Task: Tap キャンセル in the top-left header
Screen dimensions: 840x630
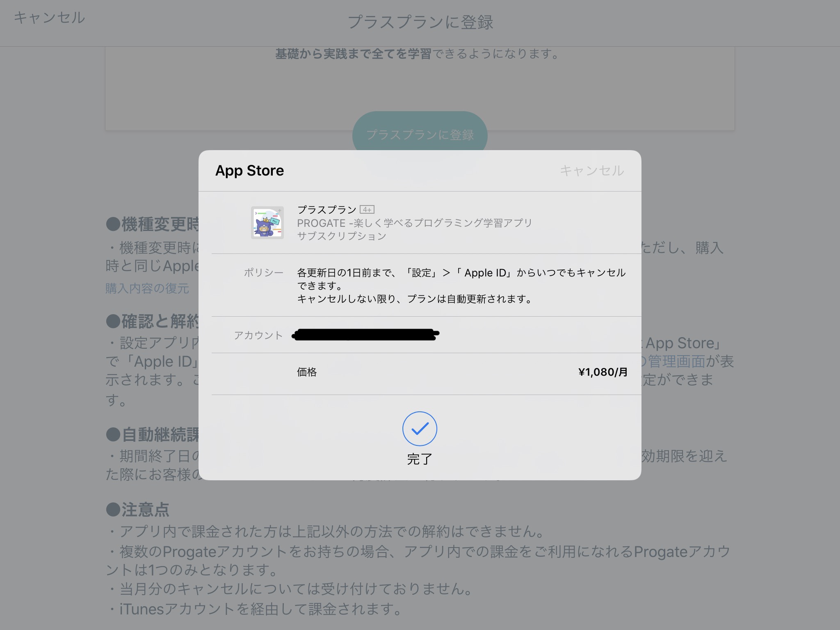Action: pyautogui.click(x=49, y=18)
